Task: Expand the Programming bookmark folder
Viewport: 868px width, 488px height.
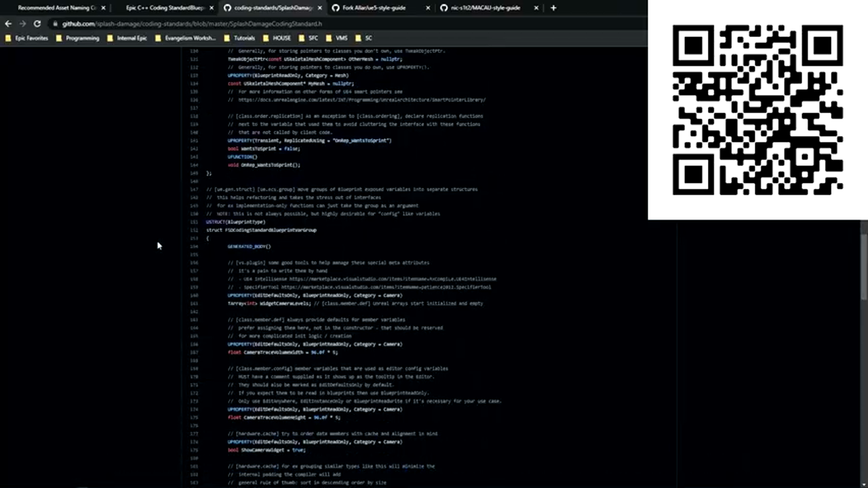Action: (78, 39)
